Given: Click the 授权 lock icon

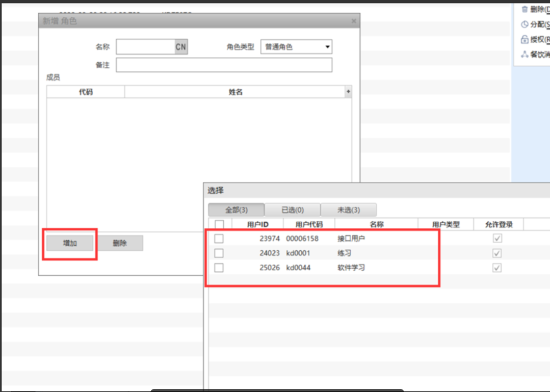Looking at the screenshot, I should [525, 39].
